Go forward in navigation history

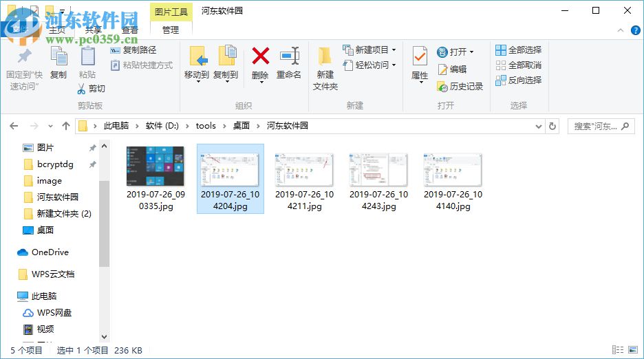(x=34, y=126)
